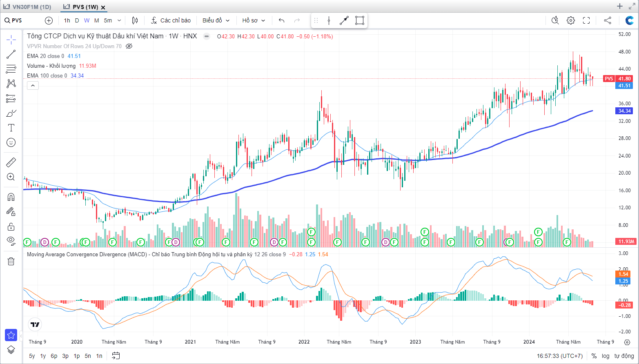Viewport: 639px width, 364px height.
Task: Open the Các chỉ báo indicators menu
Action: [x=171, y=20]
